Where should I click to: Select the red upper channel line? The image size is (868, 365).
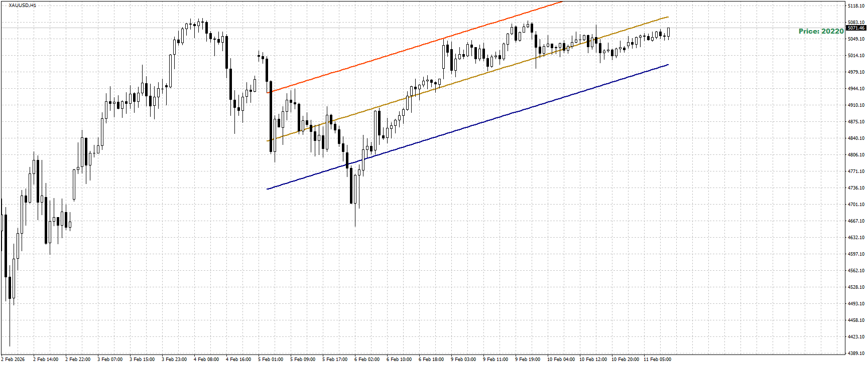coord(415,47)
